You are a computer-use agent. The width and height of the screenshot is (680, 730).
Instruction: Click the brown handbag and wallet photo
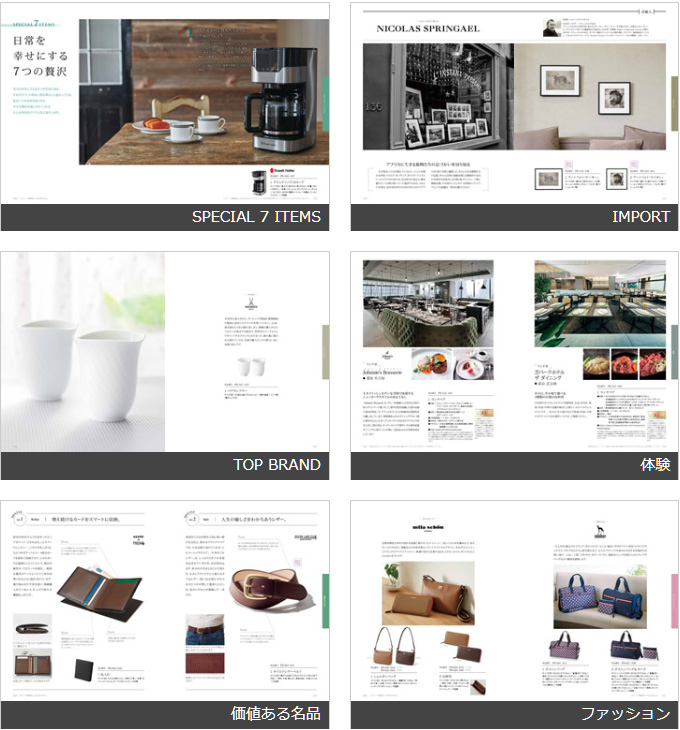tap(428, 593)
